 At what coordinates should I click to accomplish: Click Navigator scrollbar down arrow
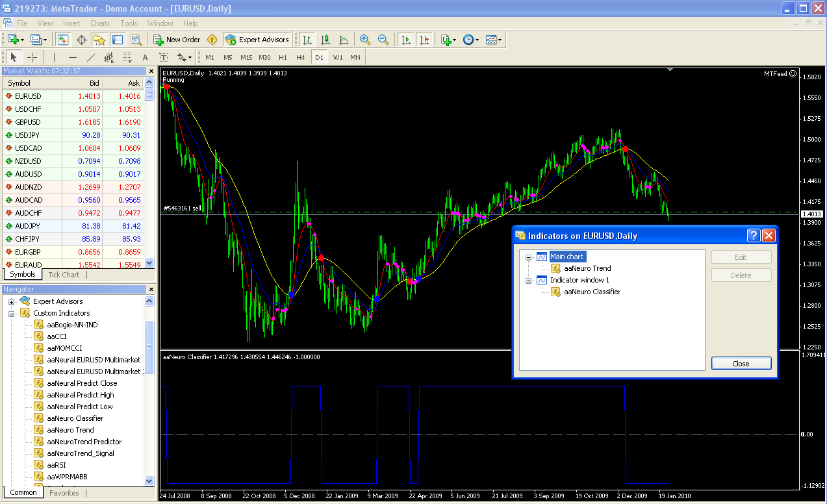pyautogui.click(x=149, y=481)
